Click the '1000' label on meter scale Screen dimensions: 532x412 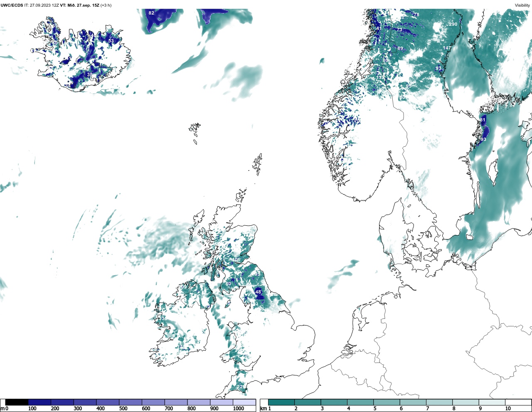[238, 409]
